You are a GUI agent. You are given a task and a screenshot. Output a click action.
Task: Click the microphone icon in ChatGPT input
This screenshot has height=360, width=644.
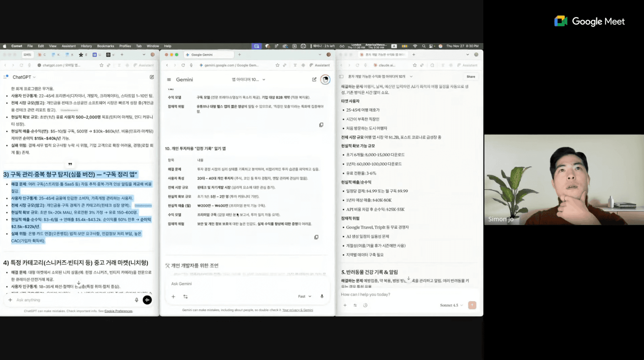pos(137,300)
